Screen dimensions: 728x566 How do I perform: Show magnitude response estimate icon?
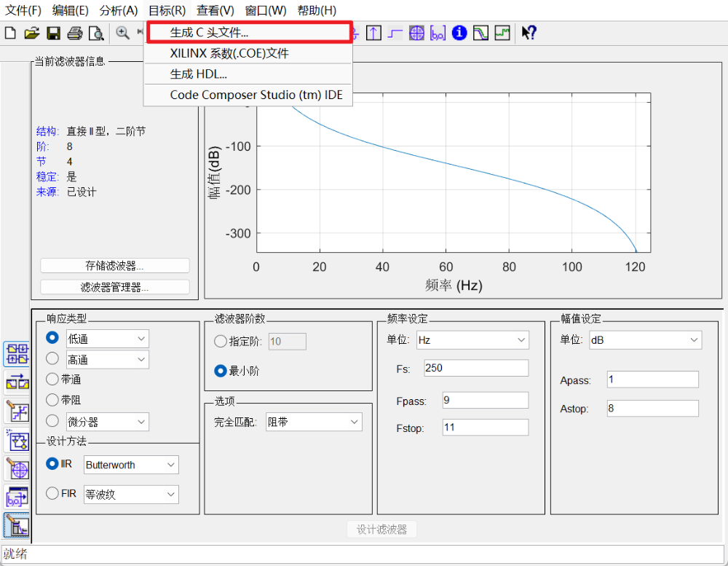480,33
